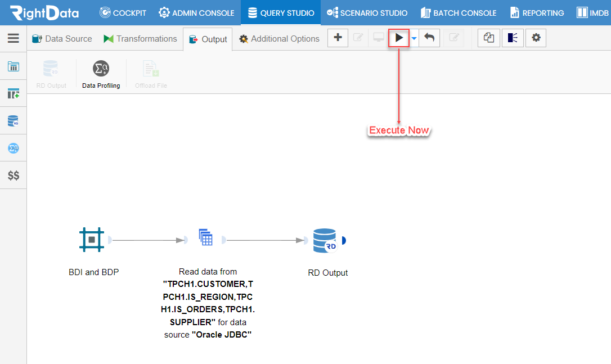Viewport: 611px width, 364px height.
Task: Open the ADMIN CONSOLE module
Action: point(196,12)
